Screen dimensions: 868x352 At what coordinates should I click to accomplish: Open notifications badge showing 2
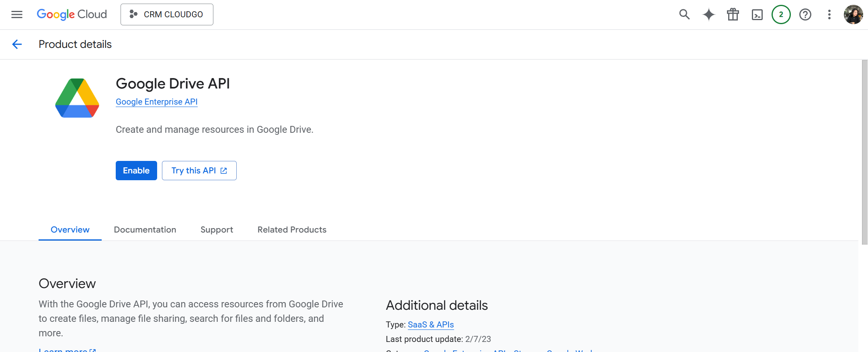tap(781, 14)
